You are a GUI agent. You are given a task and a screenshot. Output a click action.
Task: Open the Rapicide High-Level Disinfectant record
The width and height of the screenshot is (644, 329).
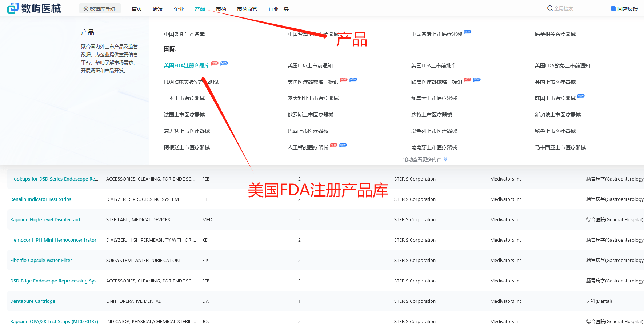(45, 219)
